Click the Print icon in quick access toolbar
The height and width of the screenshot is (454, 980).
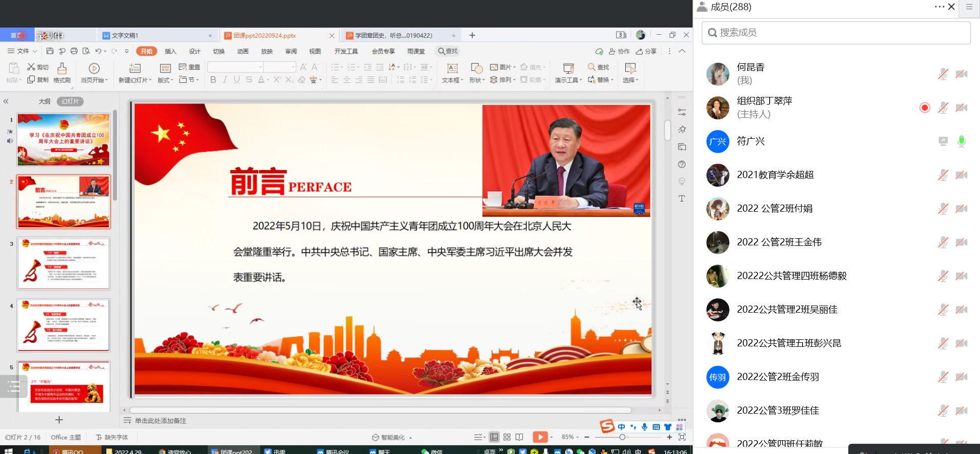click(74, 51)
